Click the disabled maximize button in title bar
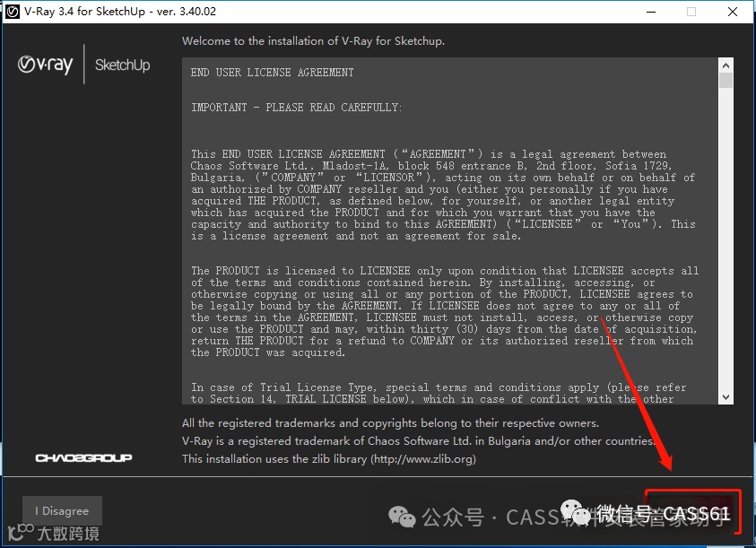 [691, 12]
